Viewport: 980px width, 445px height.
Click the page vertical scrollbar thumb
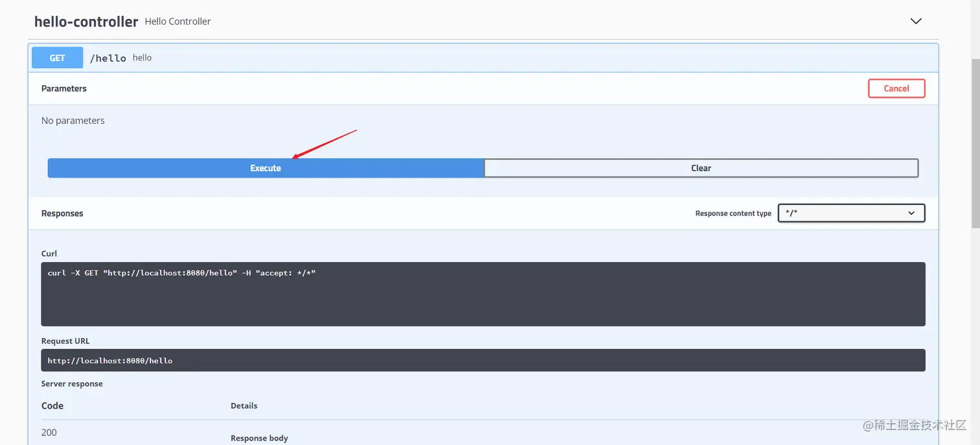click(x=975, y=143)
